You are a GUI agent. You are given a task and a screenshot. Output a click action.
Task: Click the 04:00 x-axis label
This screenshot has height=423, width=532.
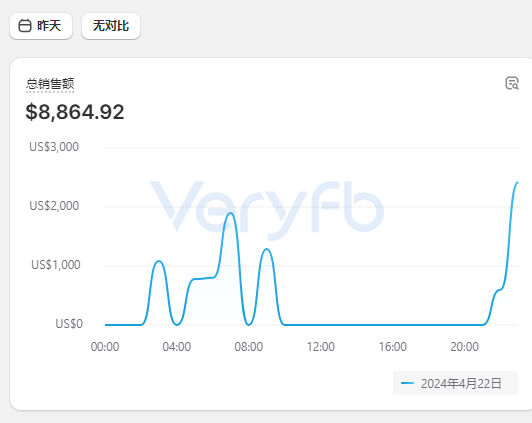point(176,347)
